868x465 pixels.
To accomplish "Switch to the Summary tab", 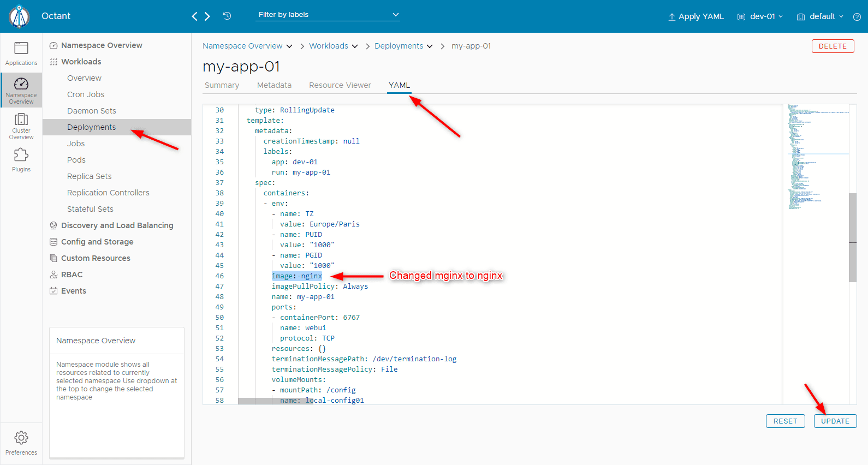I will pyautogui.click(x=222, y=85).
